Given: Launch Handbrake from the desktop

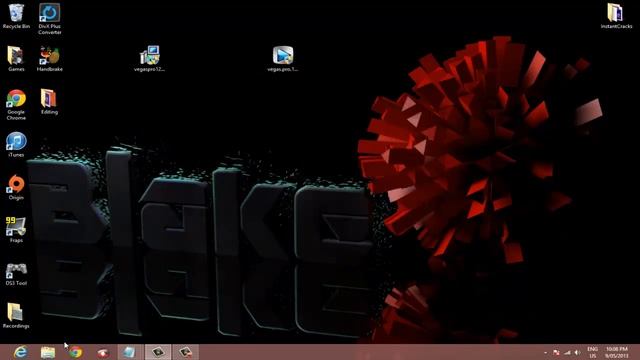Looking at the screenshot, I should coord(49,59).
